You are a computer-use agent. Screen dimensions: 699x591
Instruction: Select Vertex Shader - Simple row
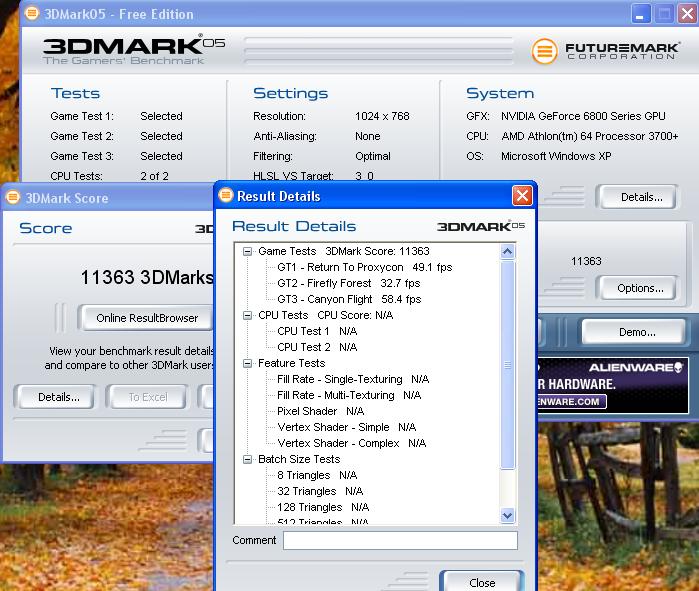(x=346, y=427)
